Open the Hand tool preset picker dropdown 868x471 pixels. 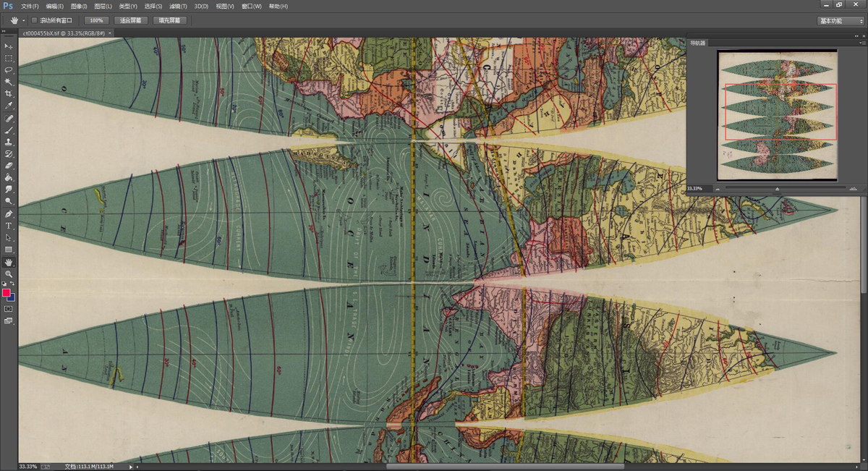24,20
